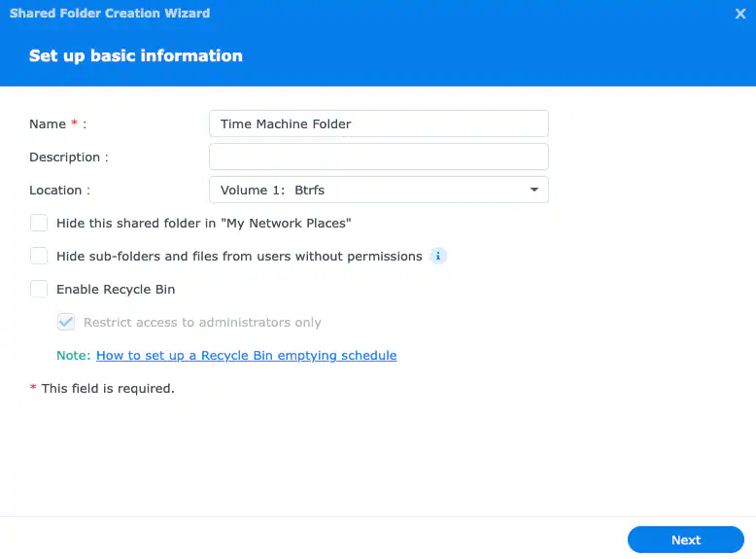The height and width of the screenshot is (559, 756).
Task: Open the Volume 1: Btrfs location selector
Action: click(378, 190)
